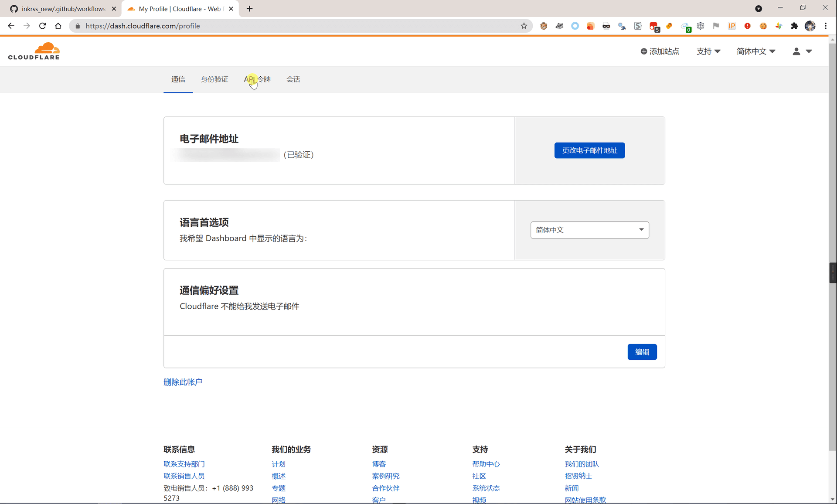This screenshot has height=504, width=837.
Task: Click the red exclamation extension icon
Action: (x=748, y=26)
